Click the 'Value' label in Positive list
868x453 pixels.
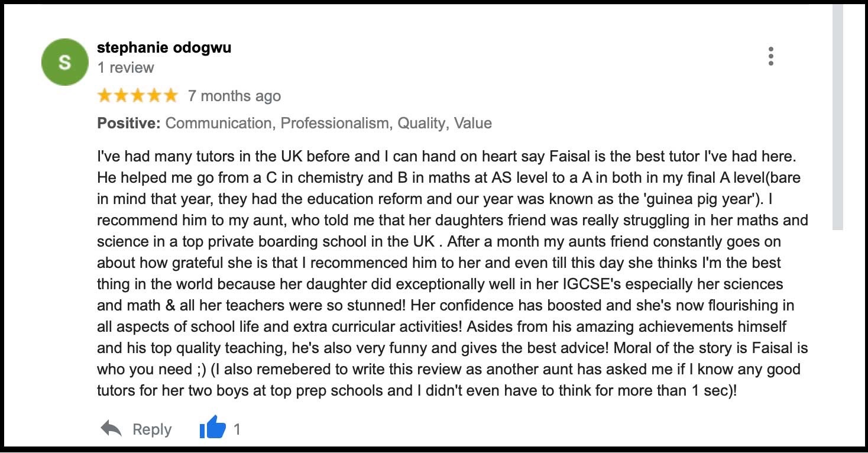click(x=473, y=123)
